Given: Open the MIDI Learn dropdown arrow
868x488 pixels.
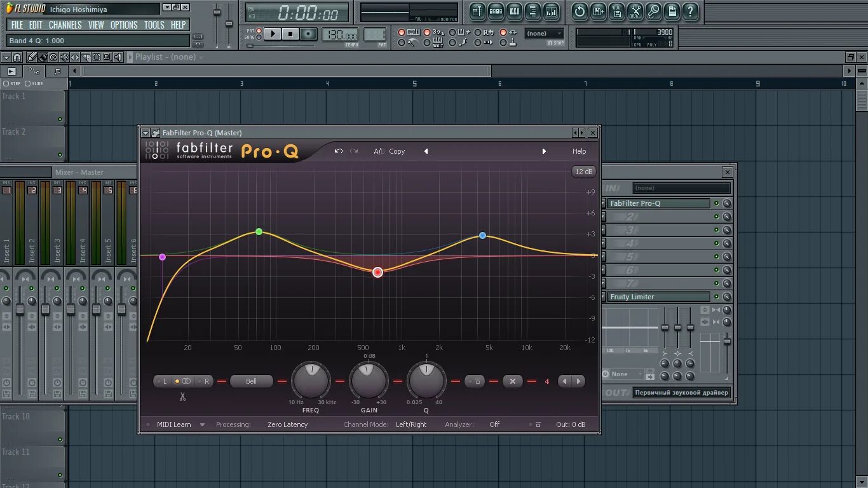Looking at the screenshot, I should pos(203,425).
